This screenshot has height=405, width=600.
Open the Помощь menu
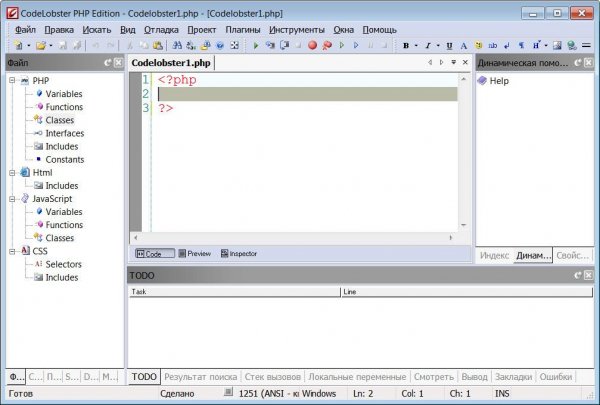[x=379, y=29]
